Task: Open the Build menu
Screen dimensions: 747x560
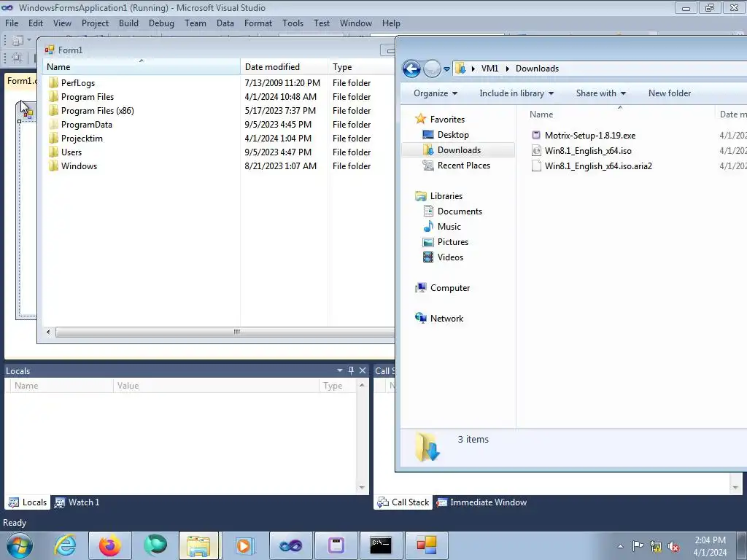Action: (x=128, y=23)
